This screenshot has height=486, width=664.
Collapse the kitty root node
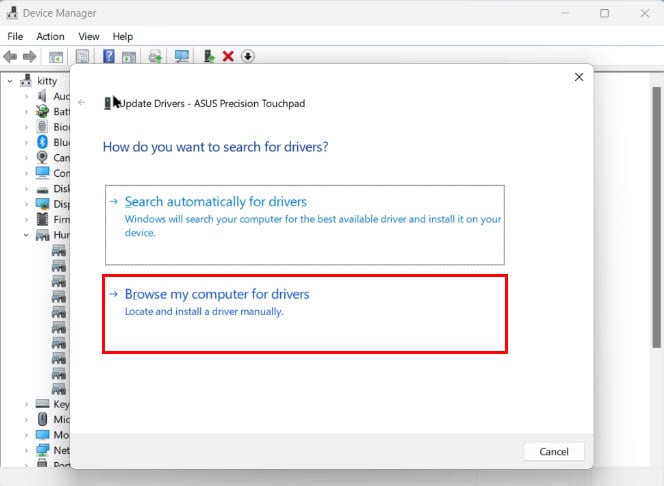coord(10,81)
